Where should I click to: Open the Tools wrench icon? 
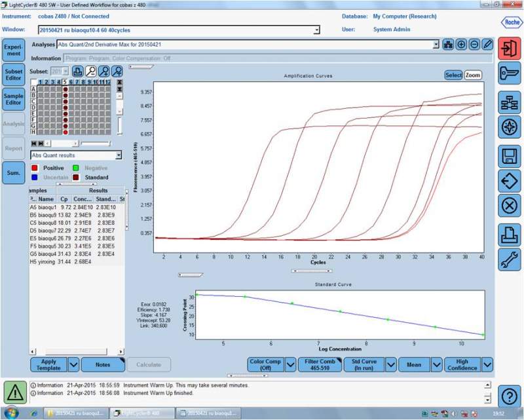[509, 259]
